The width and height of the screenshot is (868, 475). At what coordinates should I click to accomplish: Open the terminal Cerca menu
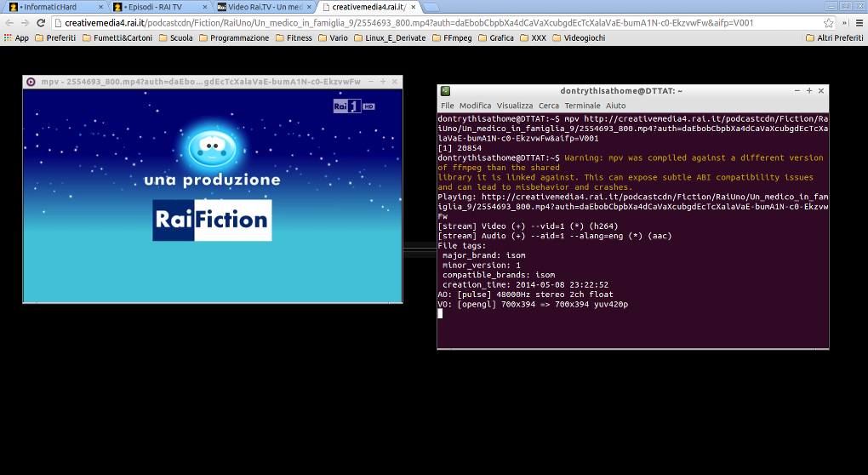pos(549,106)
